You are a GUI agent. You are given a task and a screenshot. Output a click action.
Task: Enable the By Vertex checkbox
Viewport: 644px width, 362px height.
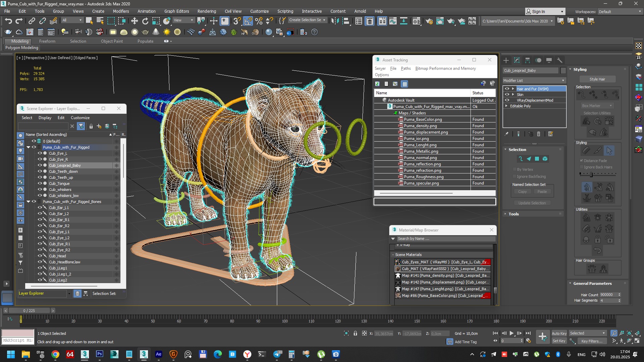click(x=514, y=169)
